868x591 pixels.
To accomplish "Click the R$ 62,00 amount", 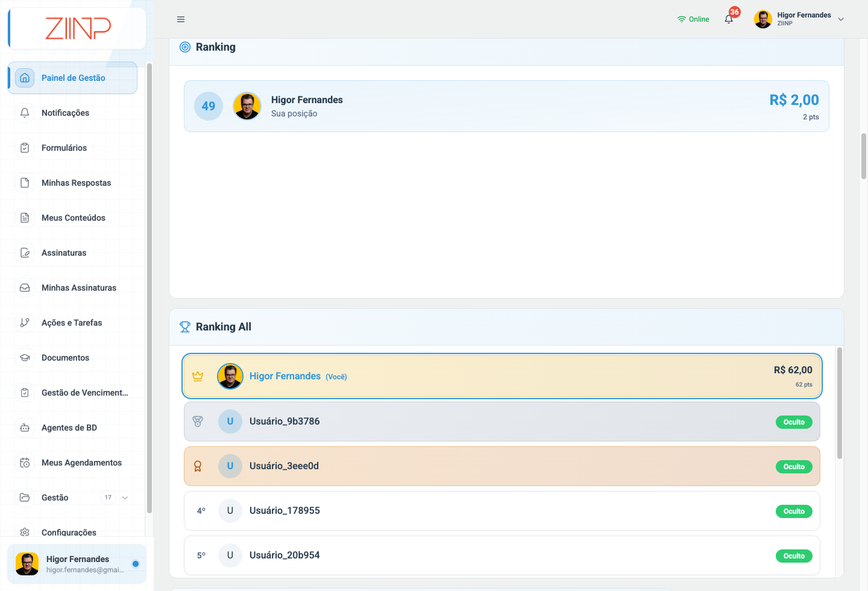I will pyautogui.click(x=793, y=370).
